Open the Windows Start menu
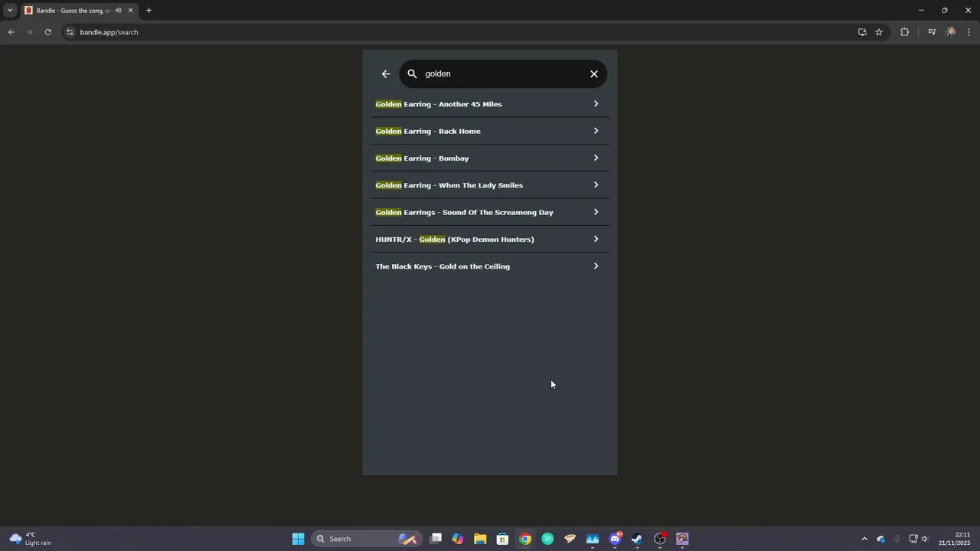 coord(298,539)
